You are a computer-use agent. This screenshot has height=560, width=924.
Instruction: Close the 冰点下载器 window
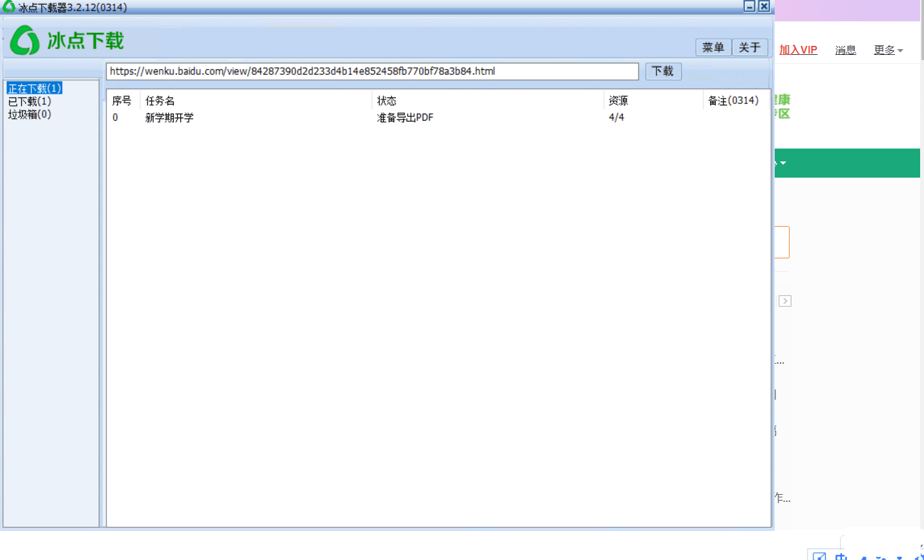point(764,6)
